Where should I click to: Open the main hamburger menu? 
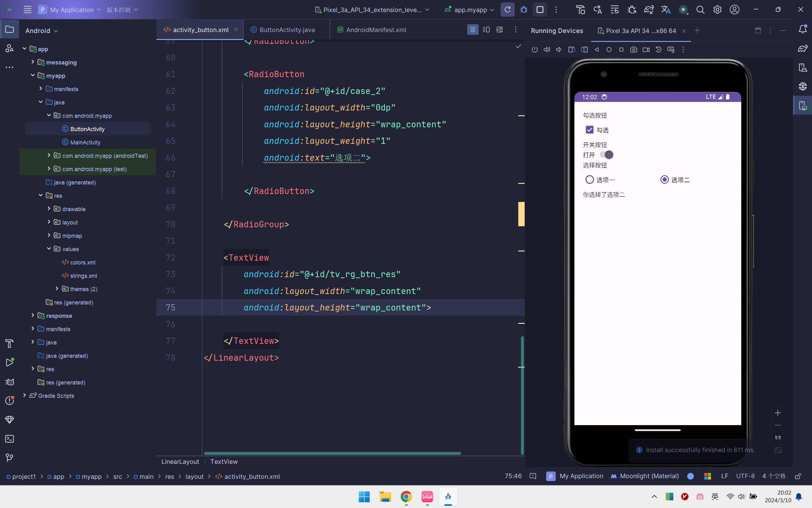[28, 10]
